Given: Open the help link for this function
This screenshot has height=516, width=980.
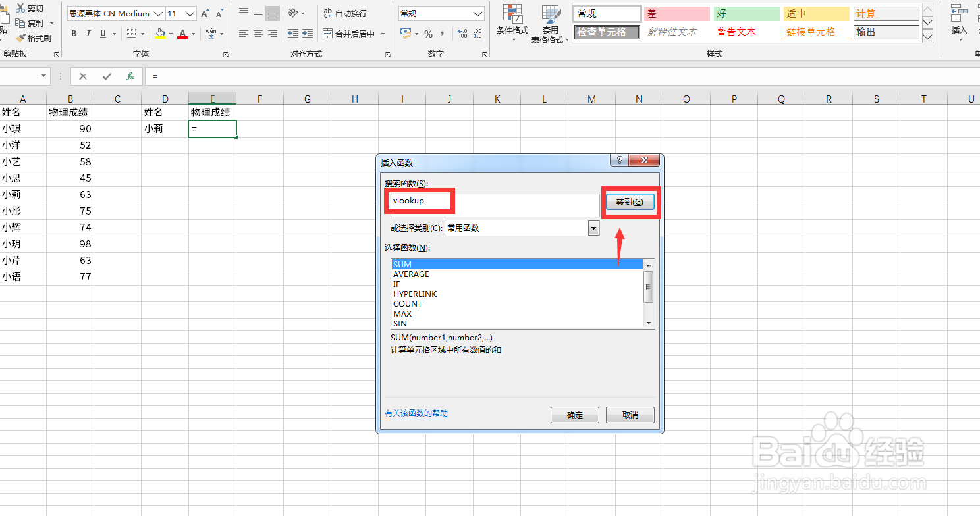Looking at the screenshot, I should (416, 413).
